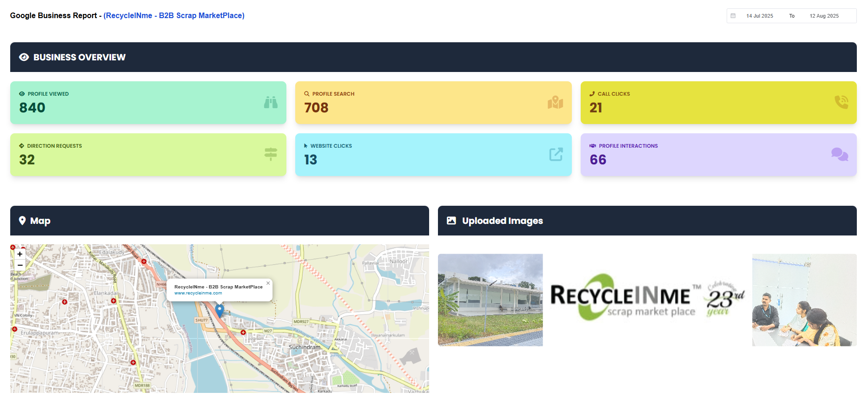This screenshot has width=868, height=405.
Task: Click the Nalloor label on the map
Action: coord(398,261)
